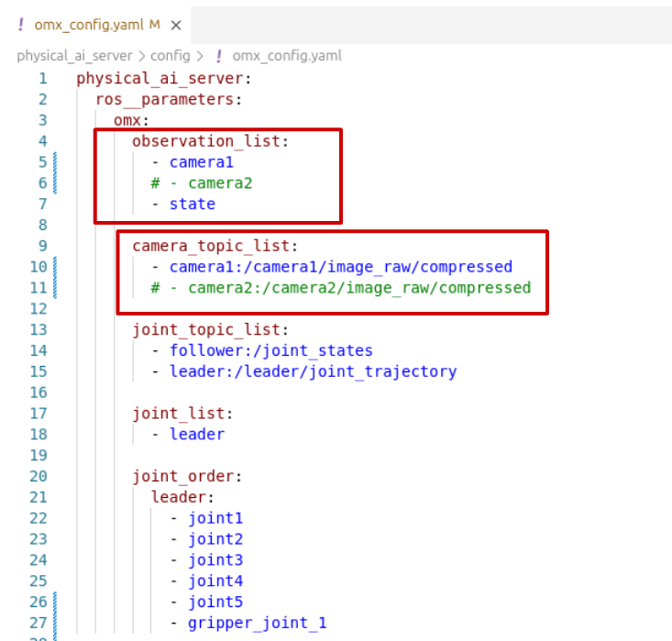This screenshot has height=641, width=672.
Task: Click the YAML file icon in the tab
Action: (21, 26)
